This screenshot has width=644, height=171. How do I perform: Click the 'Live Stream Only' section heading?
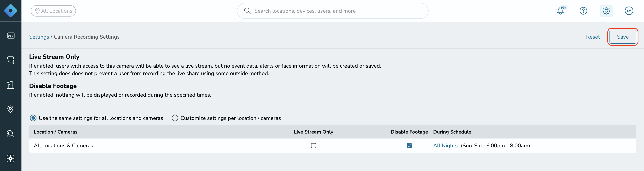click(54, 57)
